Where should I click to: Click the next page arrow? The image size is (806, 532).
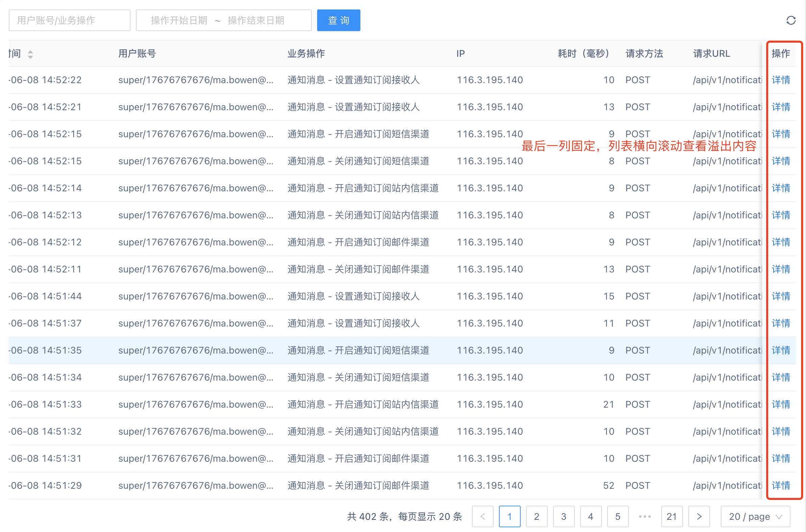point(699,516)
